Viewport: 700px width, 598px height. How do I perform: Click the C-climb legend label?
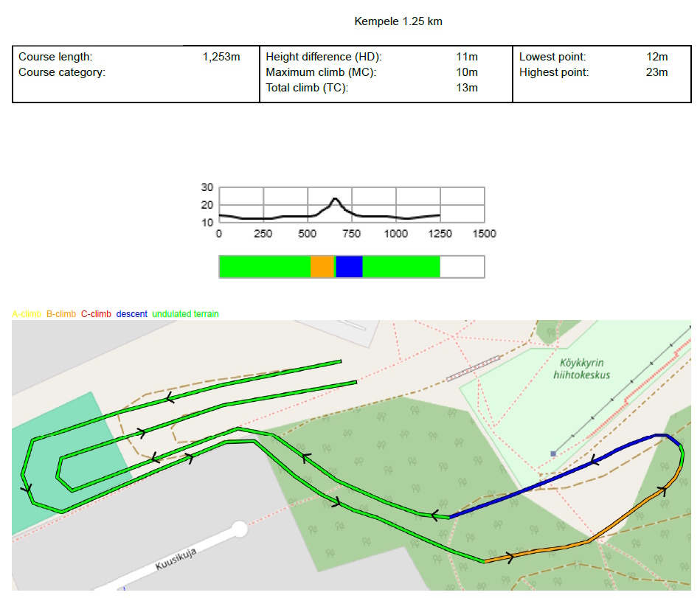[96, 314]
